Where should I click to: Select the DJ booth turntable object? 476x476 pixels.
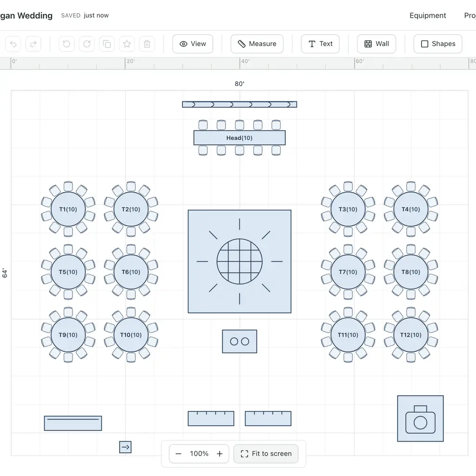tap(239, 342)
